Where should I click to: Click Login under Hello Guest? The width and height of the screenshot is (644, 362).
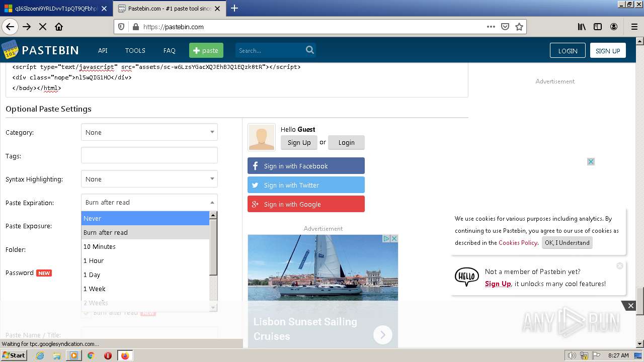pos(346,142)
